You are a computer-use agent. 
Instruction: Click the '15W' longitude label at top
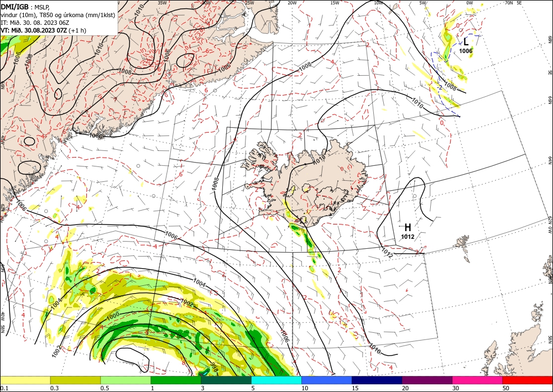[335, 3]
